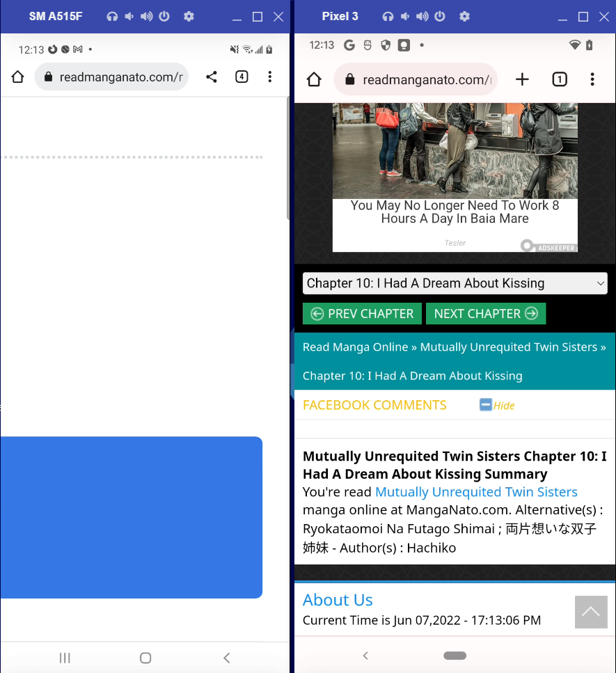Tap the NEXT CHAPTER button
This screenshot has width=616, height=673.
coord(486,313)
